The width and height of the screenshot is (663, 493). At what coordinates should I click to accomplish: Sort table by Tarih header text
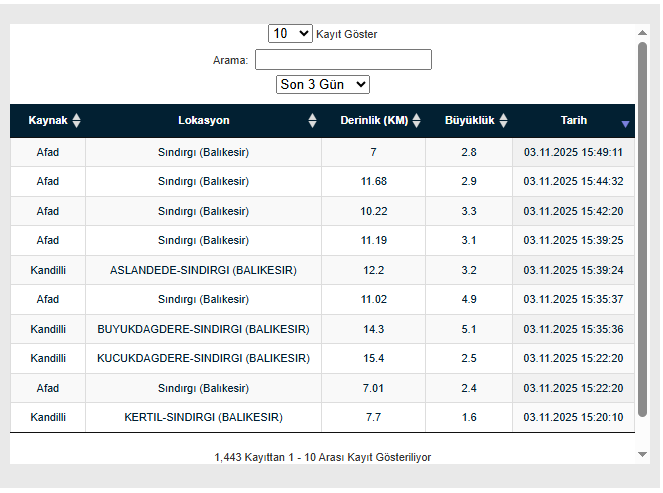573,121
